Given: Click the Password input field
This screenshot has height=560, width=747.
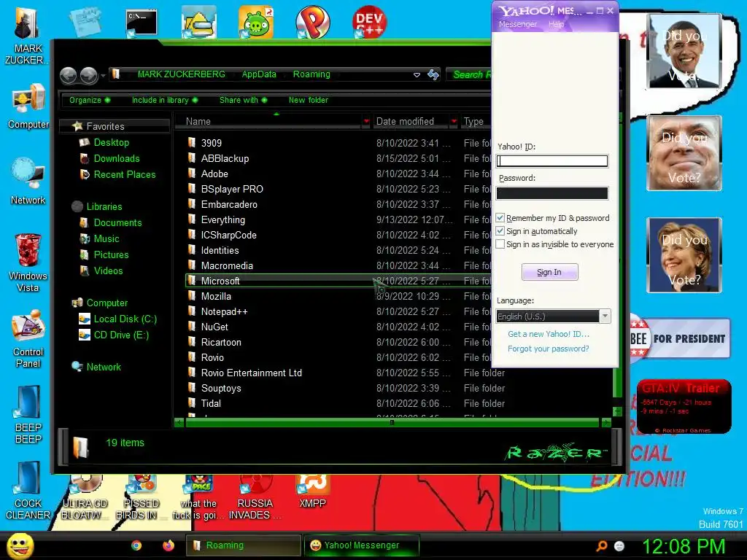Looking at the screenshot, I should point(552,192).
